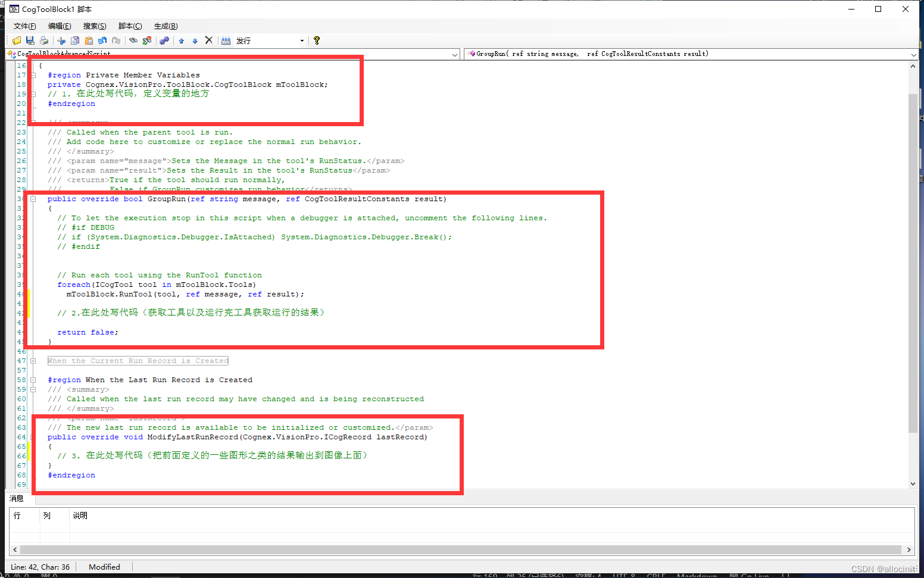Viewport: 924px width, 578px height.
Task: Click the '// 2.在此处写代码' comment line
Action: click(191, 313)
